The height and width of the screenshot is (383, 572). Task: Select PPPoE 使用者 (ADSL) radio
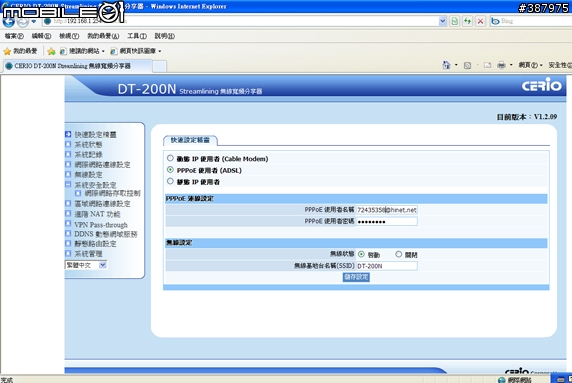(x=170, y=170)
